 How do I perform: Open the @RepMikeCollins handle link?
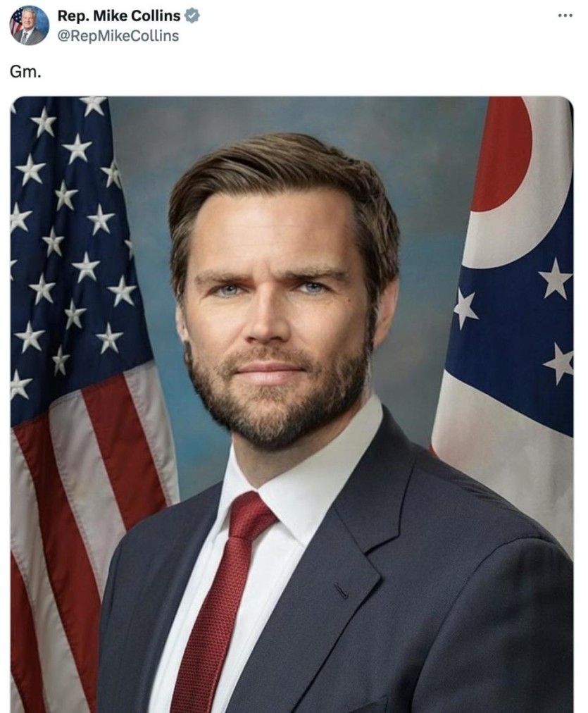tap(118, 36)
